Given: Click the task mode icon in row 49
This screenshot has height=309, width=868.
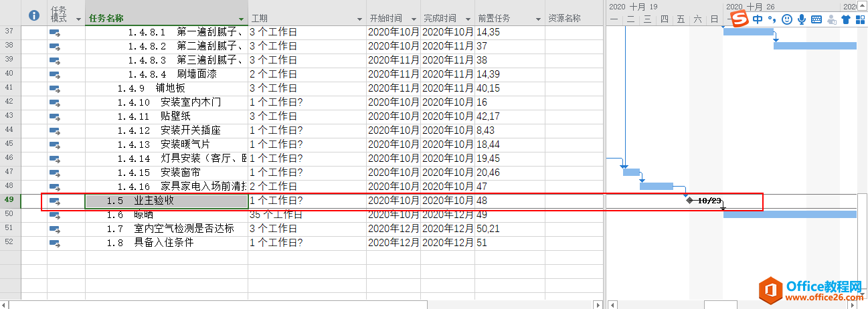Looking at the screenshot, I should tap(55, 201).
